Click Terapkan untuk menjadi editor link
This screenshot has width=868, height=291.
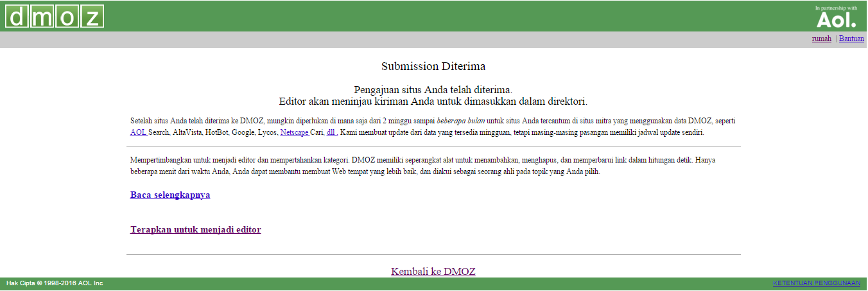point(196,229)
